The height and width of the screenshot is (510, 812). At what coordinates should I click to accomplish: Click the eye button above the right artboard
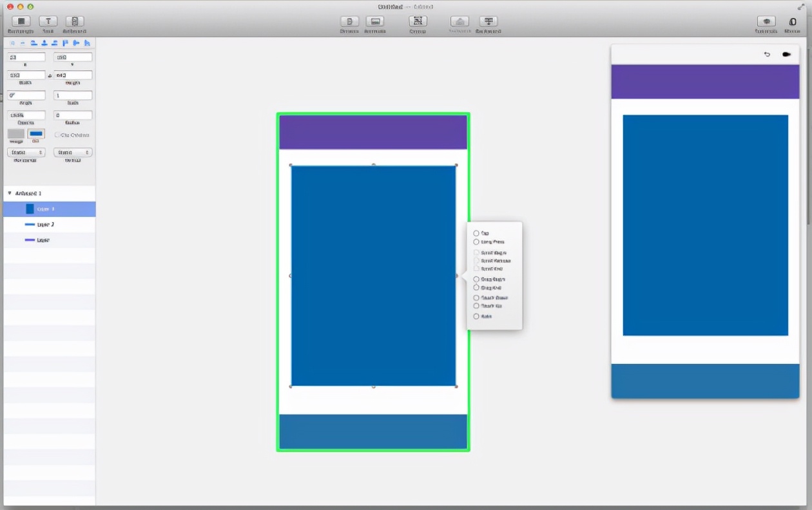787,55
